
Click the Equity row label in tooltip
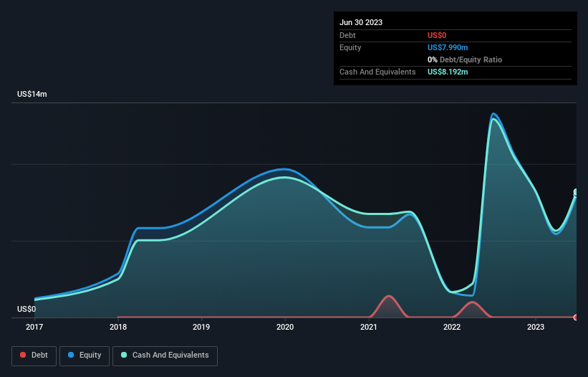click(350, 47)
